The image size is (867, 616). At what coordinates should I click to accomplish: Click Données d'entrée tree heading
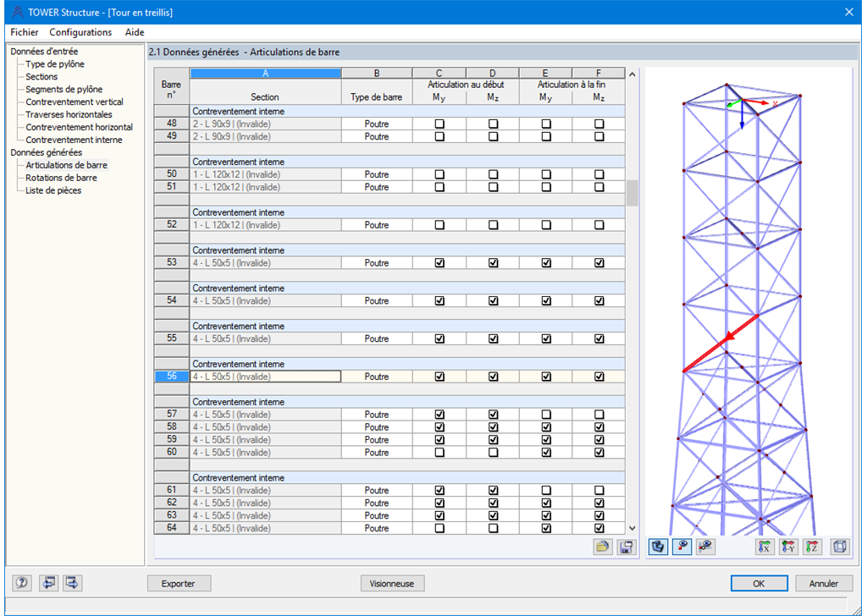coord(44,52)
